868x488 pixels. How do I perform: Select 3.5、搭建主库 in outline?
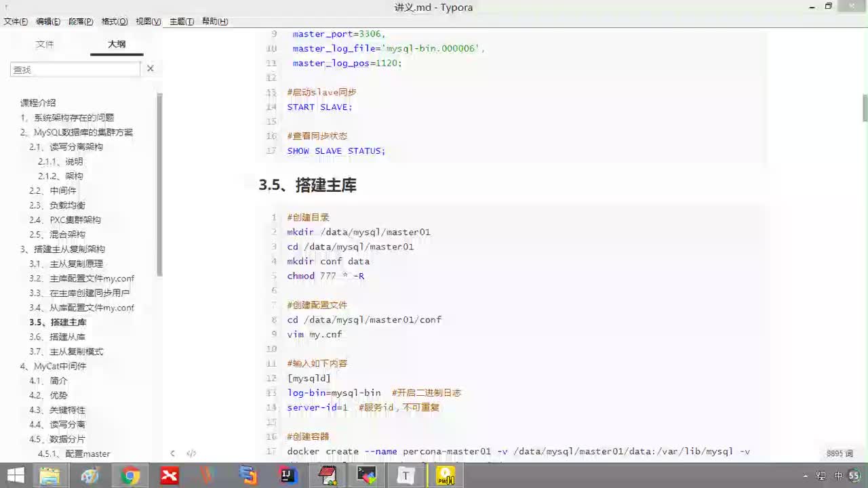coord(58,322)
